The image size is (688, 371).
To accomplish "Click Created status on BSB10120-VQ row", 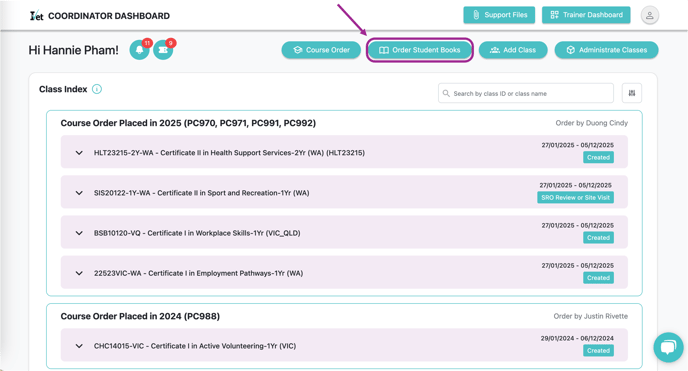I will coord(598,238).
